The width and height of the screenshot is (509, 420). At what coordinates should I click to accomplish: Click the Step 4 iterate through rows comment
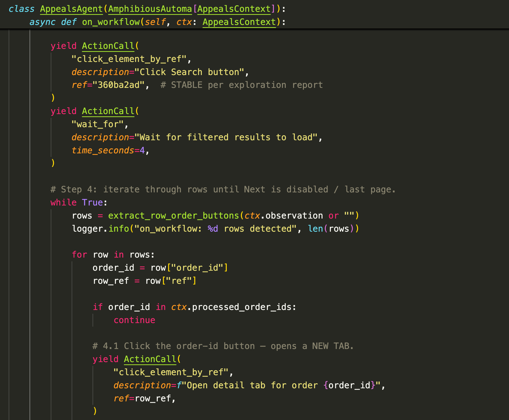[x=223, y=189]
